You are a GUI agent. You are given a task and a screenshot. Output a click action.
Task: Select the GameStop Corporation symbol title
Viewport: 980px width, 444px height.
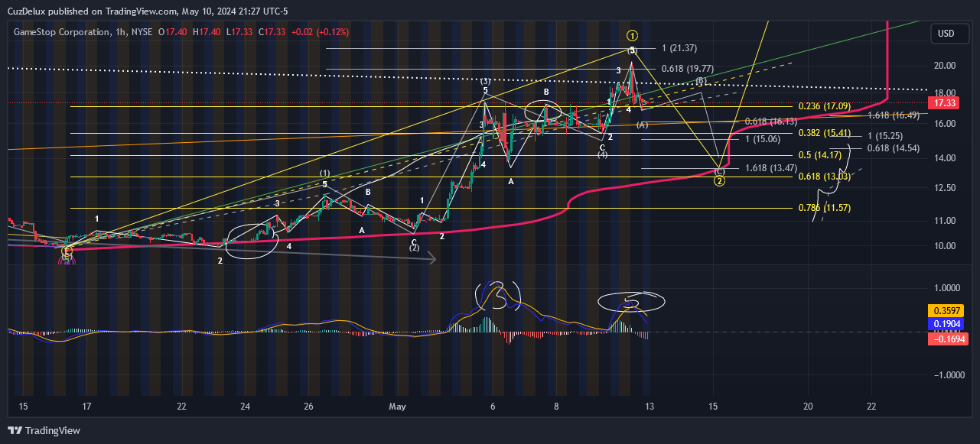[x=61, y=33]
